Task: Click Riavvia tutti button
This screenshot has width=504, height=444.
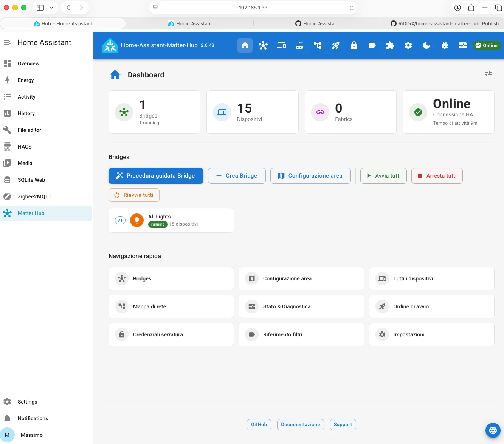Action: [134, 195]
